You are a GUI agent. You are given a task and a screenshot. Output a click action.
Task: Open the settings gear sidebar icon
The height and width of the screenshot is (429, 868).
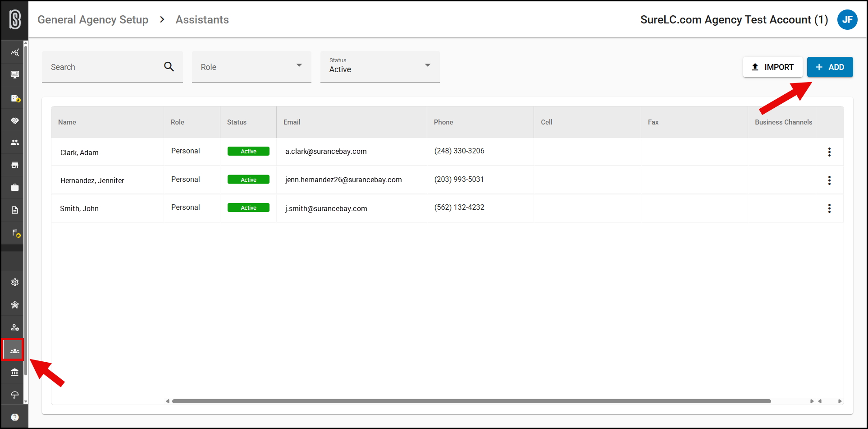15,282
